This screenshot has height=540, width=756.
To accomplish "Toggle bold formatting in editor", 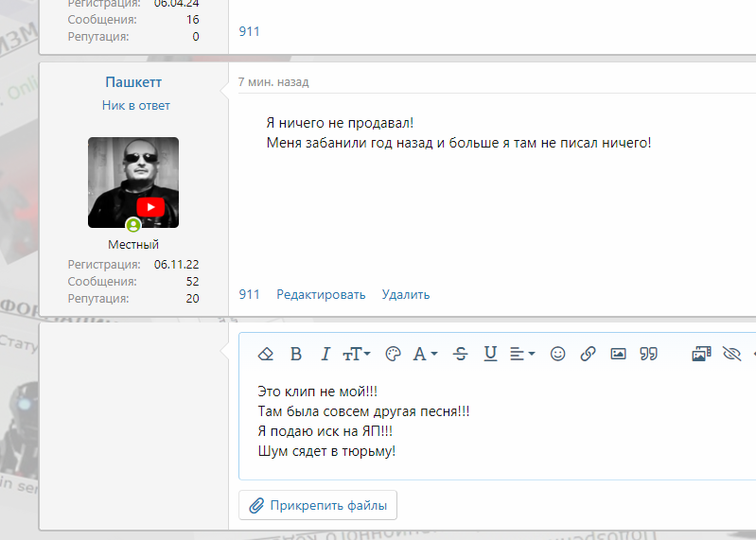I will click(x=296, y=354).
